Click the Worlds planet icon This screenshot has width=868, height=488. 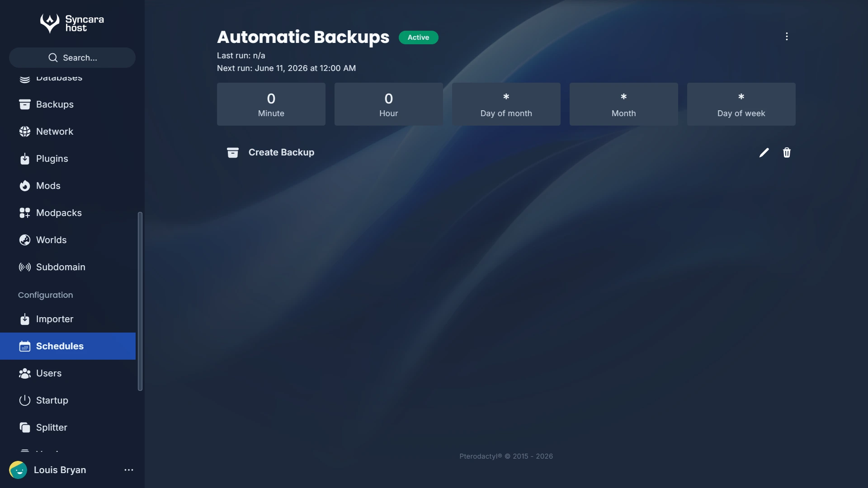pyautogui.click(x=25, y=240)
